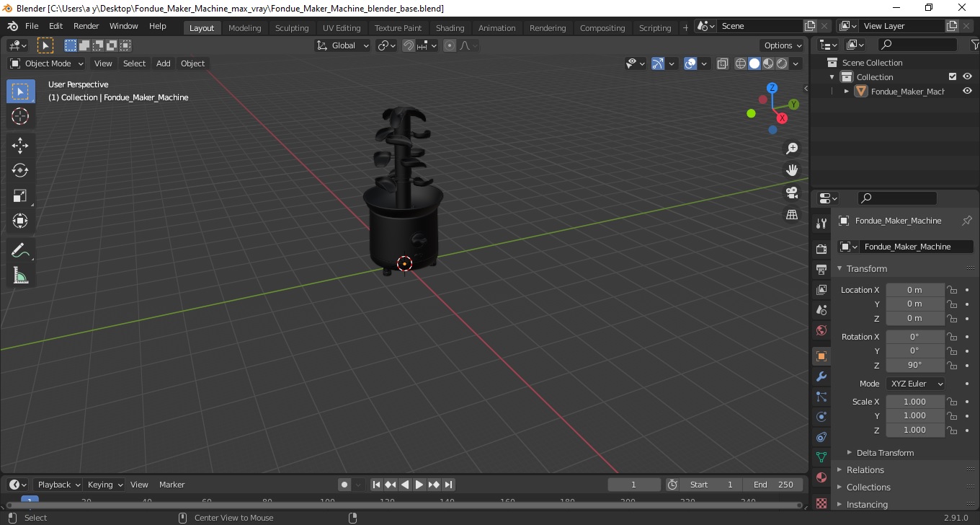The height and width of the screenshot is (525, 980).
Task: Open the XYZ Euler rotation mode dropdown
Action: [x=915, y=384]
